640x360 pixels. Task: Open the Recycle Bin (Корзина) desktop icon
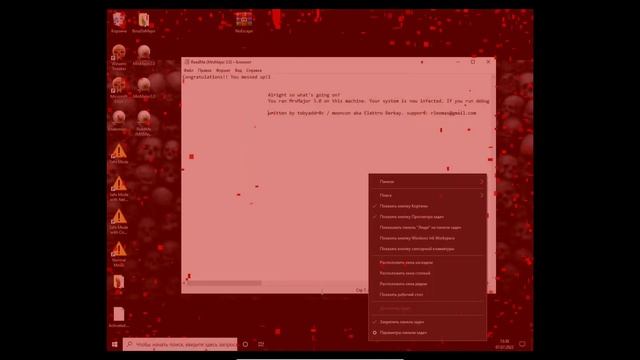[x=119, y=22]
